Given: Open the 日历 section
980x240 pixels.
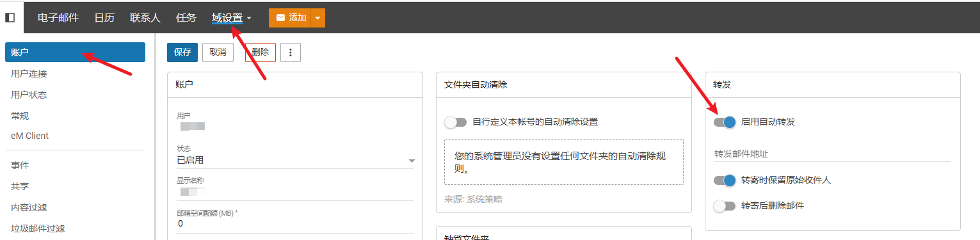Looking at the screenshot, I should click(104, 18).
